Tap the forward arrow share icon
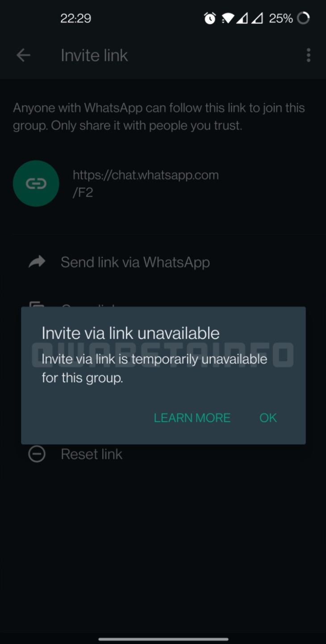 pyautogui.click(x=37, y=262)
